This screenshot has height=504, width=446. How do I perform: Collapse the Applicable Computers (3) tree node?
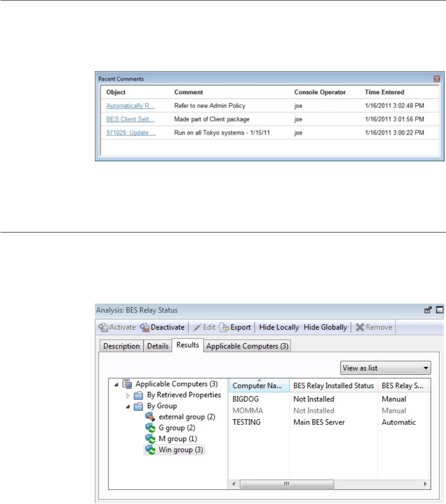click(116, 385)
